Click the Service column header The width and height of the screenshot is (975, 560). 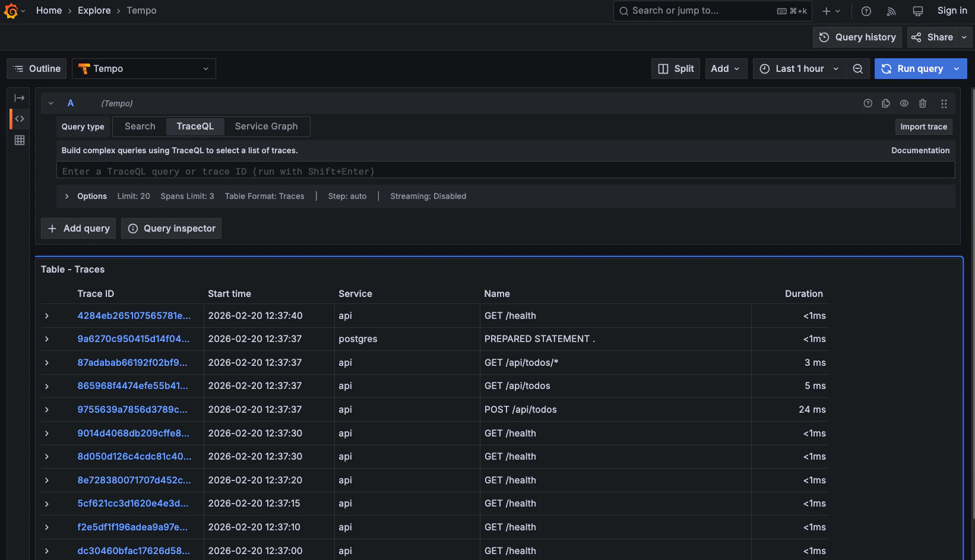356,294
